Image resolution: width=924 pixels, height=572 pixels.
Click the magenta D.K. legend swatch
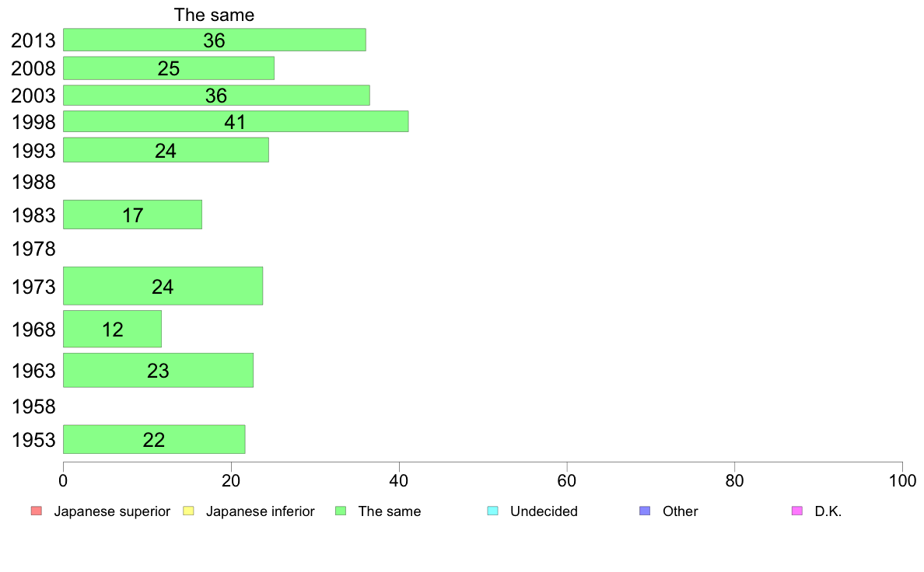point(796,511)
